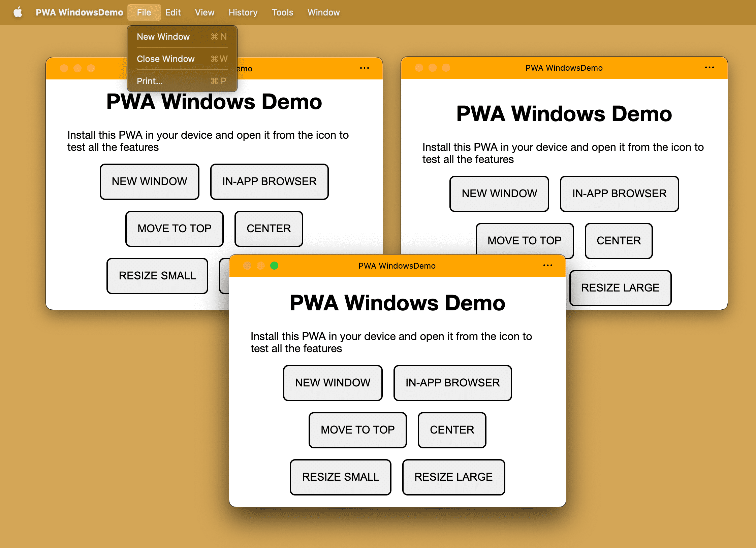Open the File menu in menu bar

tap(143, 12)
